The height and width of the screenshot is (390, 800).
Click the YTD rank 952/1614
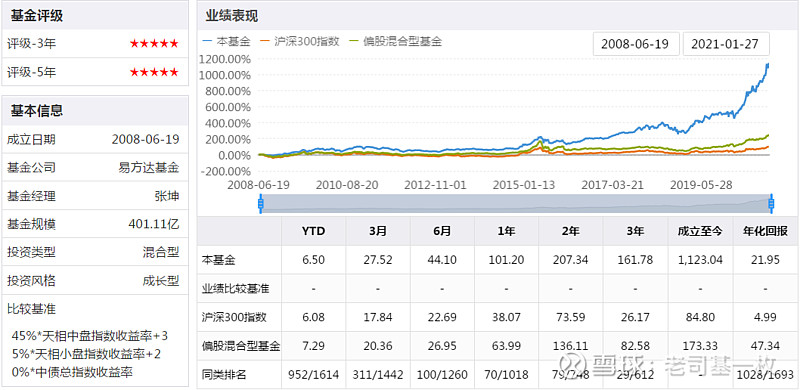tap(313, 375)
